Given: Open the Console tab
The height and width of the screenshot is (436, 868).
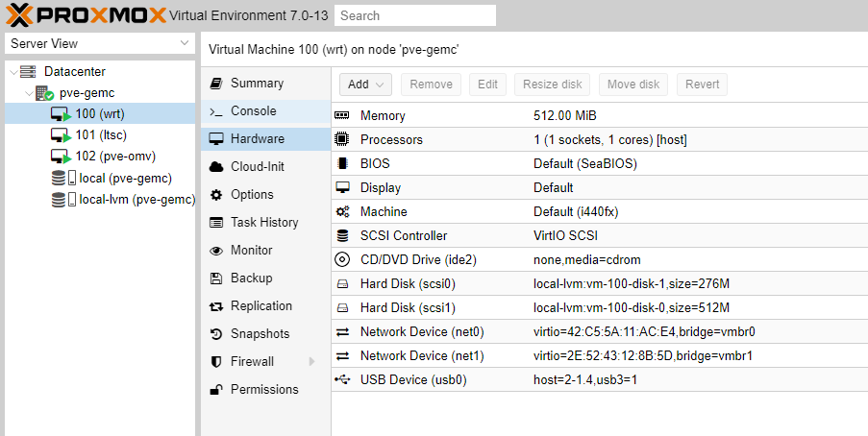Looking at the screenshot, I should (265, 111).
